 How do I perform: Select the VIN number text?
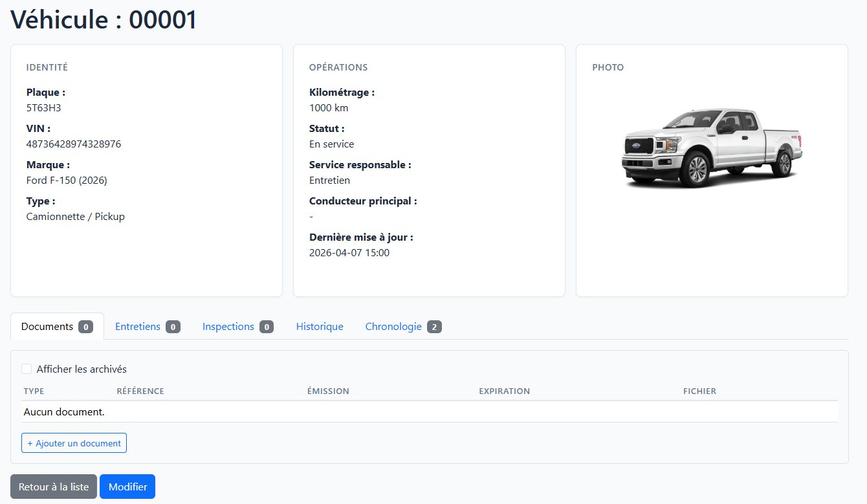(x=73, y=144)
